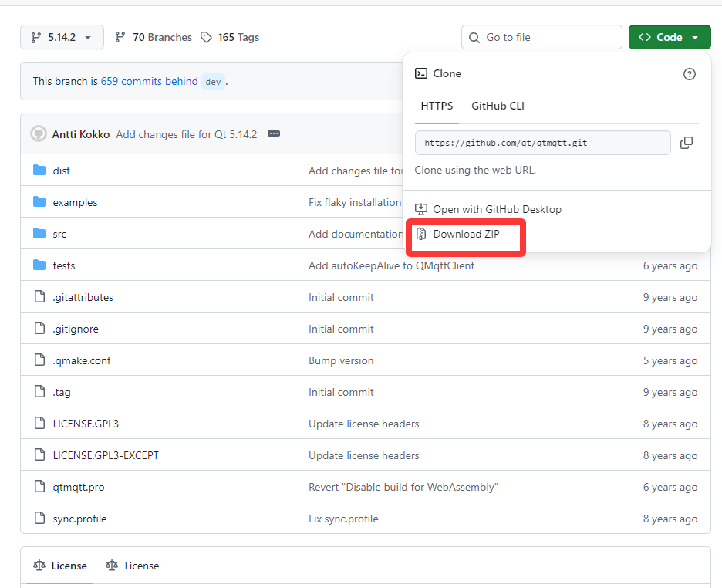The image size is (722, 588).
Task: Choose Download ZIP
Action: tap(466, 234)
